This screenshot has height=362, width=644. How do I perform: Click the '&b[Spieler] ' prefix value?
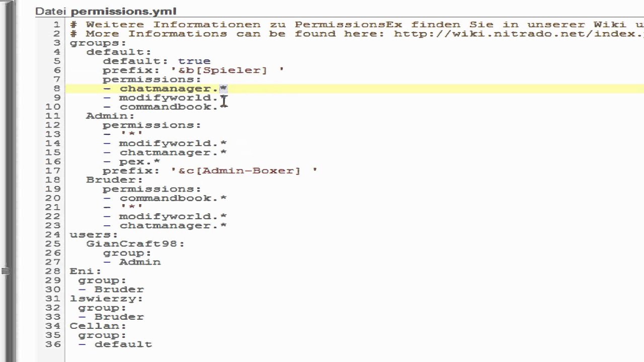tap(227, 70)
